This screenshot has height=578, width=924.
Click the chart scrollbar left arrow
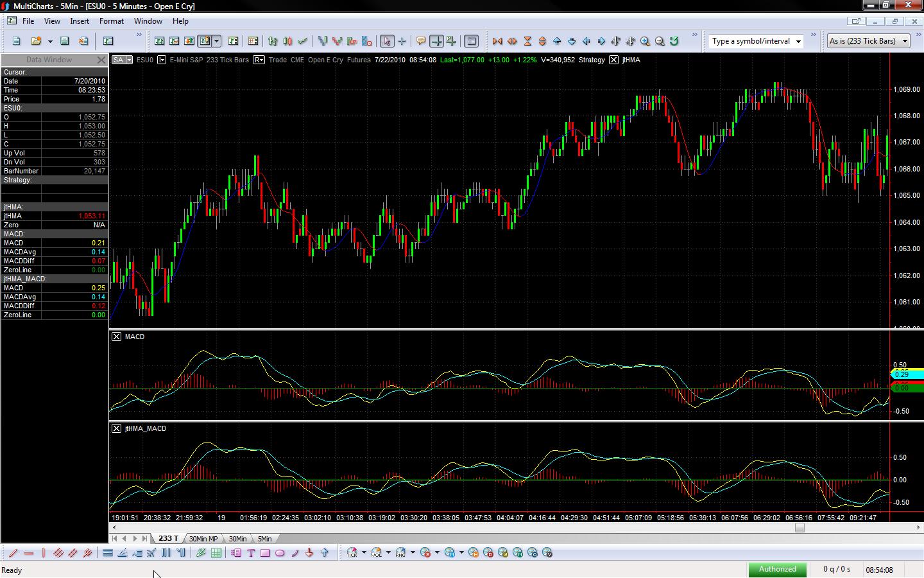pyautogui.click(x=114, y=528)
